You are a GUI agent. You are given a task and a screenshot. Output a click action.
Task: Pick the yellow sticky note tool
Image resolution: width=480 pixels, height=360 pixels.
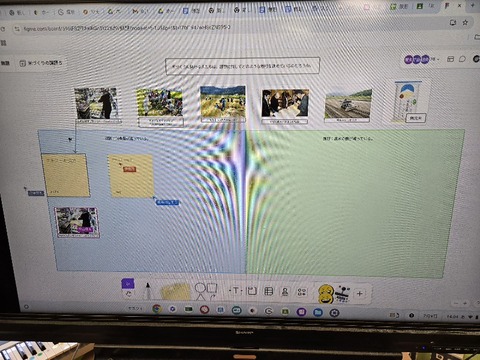tap(176, 291)
